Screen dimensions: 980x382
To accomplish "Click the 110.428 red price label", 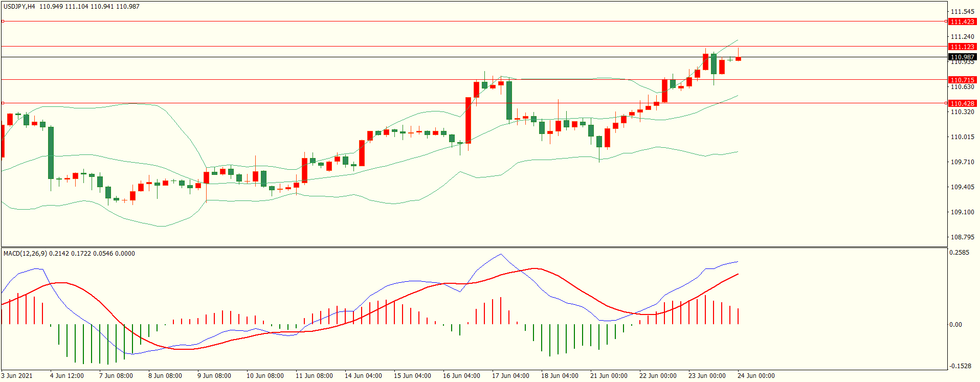I will coord(962,103).
